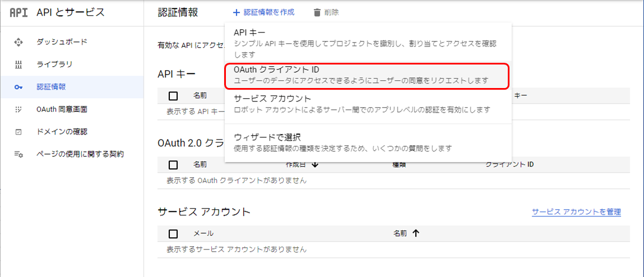Click the サービス アカウント section heading
Viewport: 644px width, 277px height.
204,212
